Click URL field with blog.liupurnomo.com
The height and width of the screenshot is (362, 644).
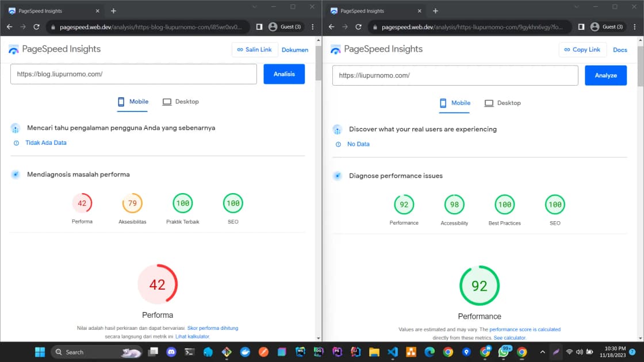[133, 74]
